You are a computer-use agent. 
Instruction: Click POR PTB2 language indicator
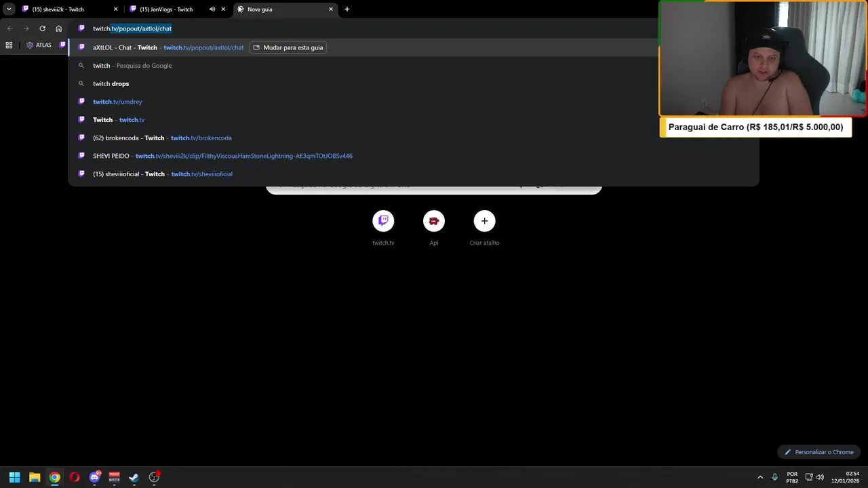point(792,477)
